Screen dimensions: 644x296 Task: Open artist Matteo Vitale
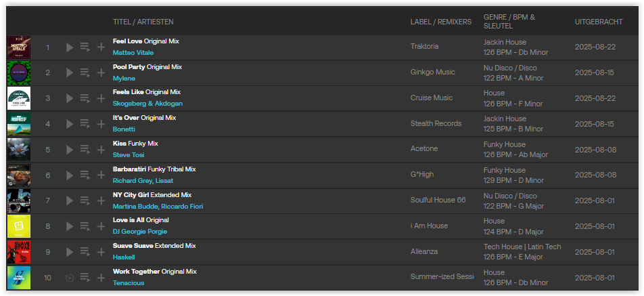pyautogui.click(x=133, y=53)
